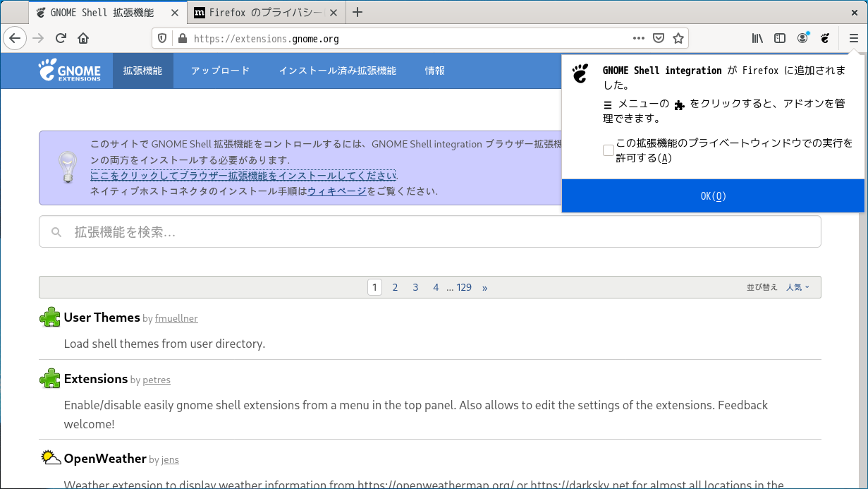This screenshot has width=868, height=489.
Task: Open author fmuellner's profile
Action: click(x=176, y=319)
